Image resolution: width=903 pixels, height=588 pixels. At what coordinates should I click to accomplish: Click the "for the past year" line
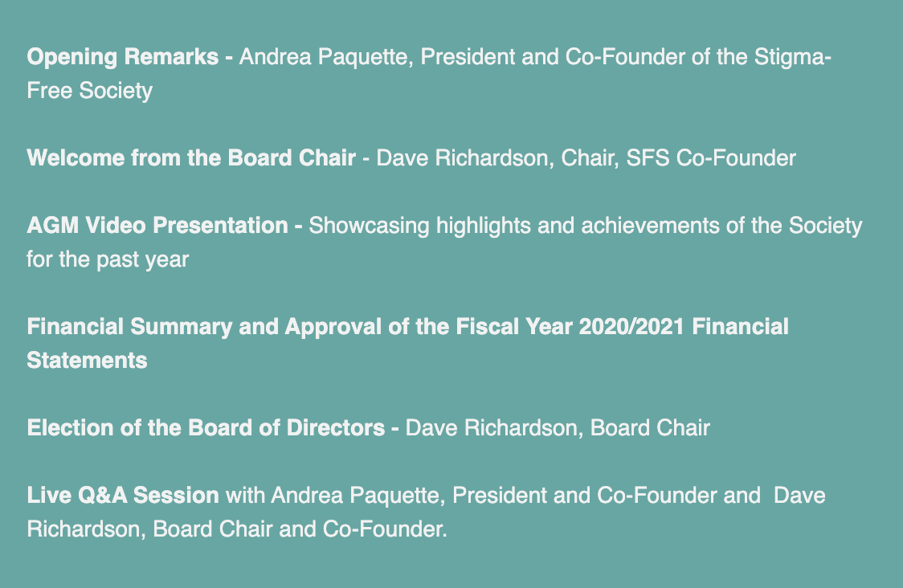[x=108, y=259]
